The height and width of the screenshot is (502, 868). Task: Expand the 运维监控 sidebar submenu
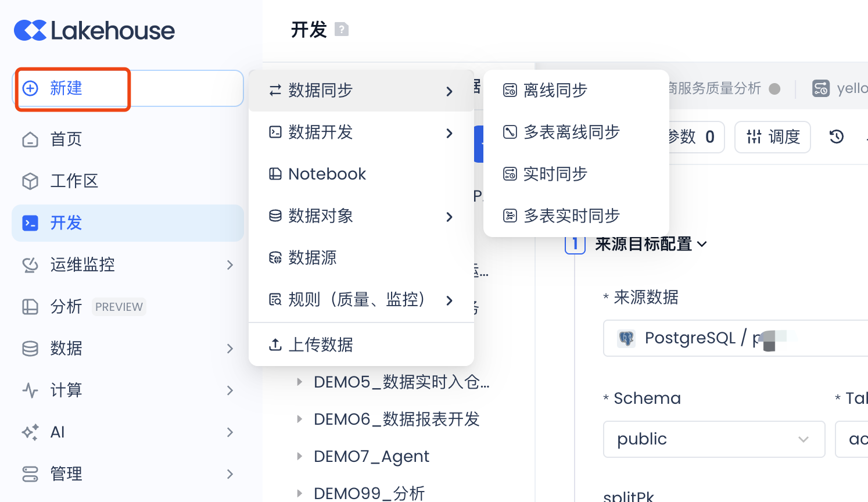[x=229, y=265]
